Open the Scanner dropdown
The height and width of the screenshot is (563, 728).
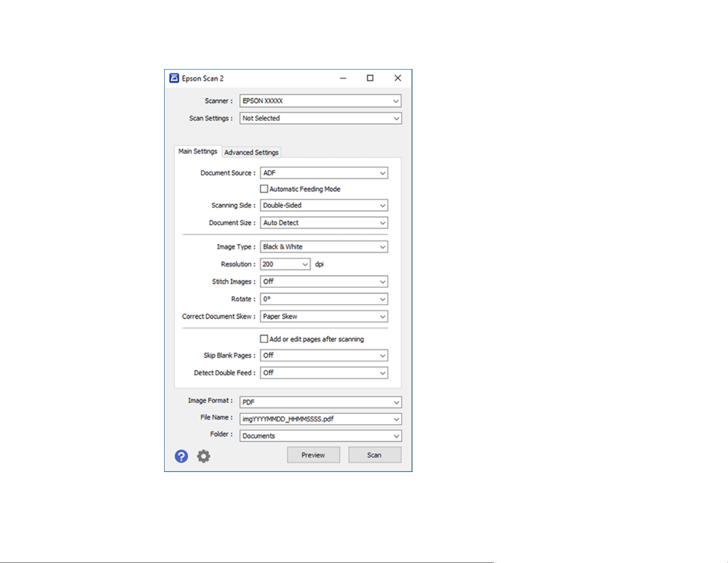[x=320, y=101]
